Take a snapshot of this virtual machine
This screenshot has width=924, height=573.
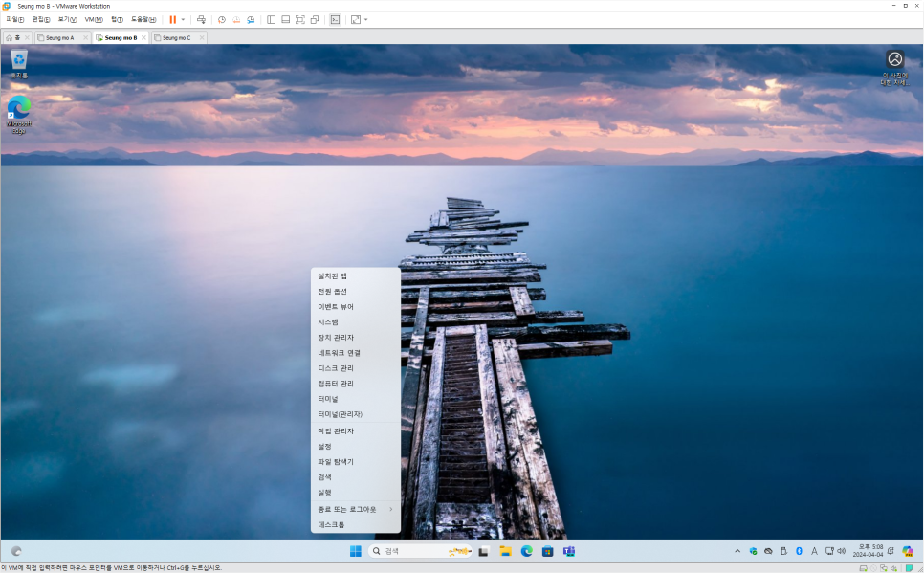click(x=221, y=19)
